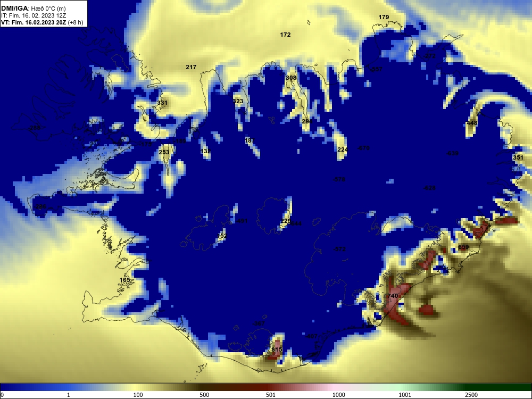
Task: Click the negative value -175
Action: point(146,144)
